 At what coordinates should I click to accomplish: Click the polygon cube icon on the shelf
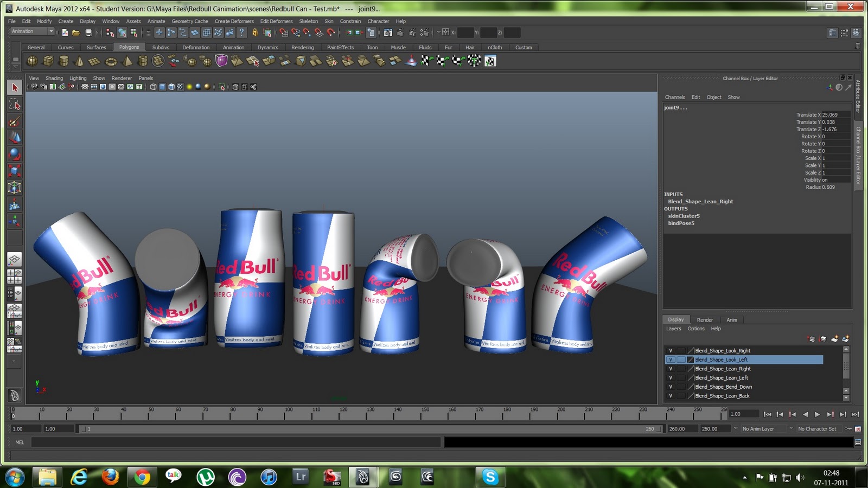48,61
